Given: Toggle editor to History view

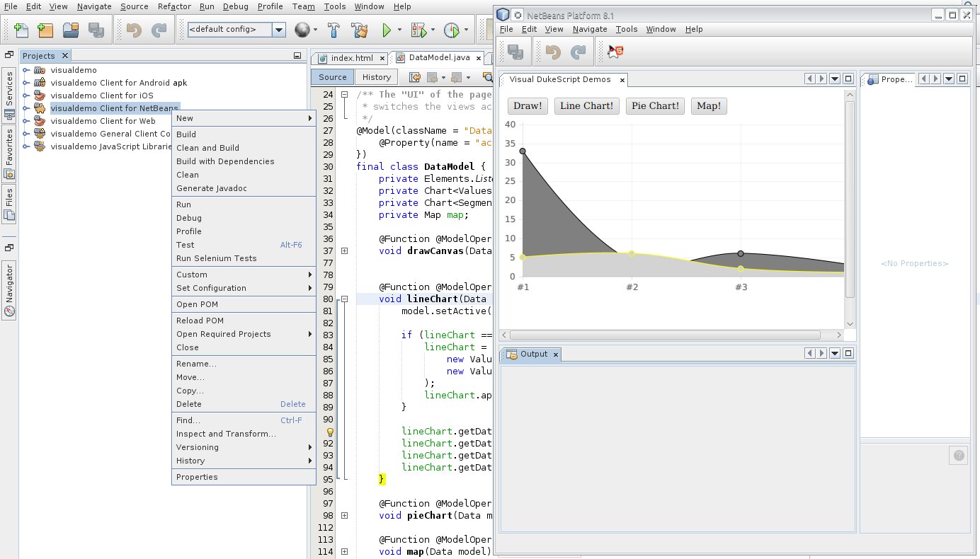Looking at the screenshot, I should point(376,77).
